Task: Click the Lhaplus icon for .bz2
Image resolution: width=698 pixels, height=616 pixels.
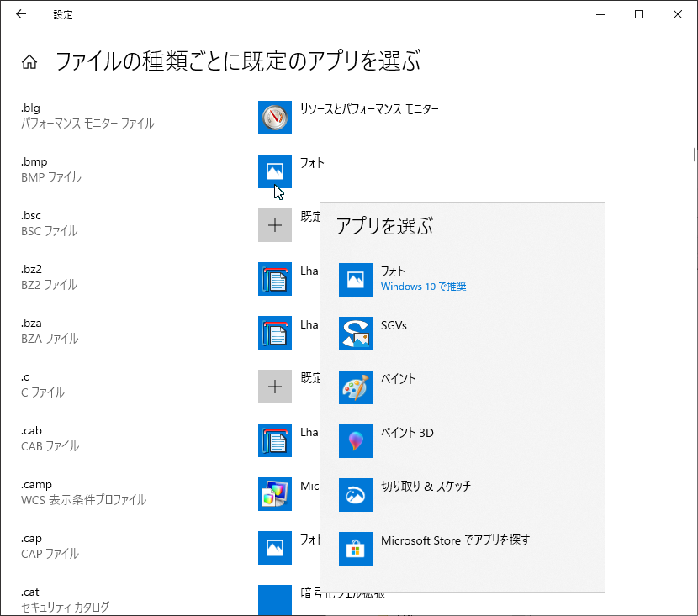Action: click(x=275, y=279)
